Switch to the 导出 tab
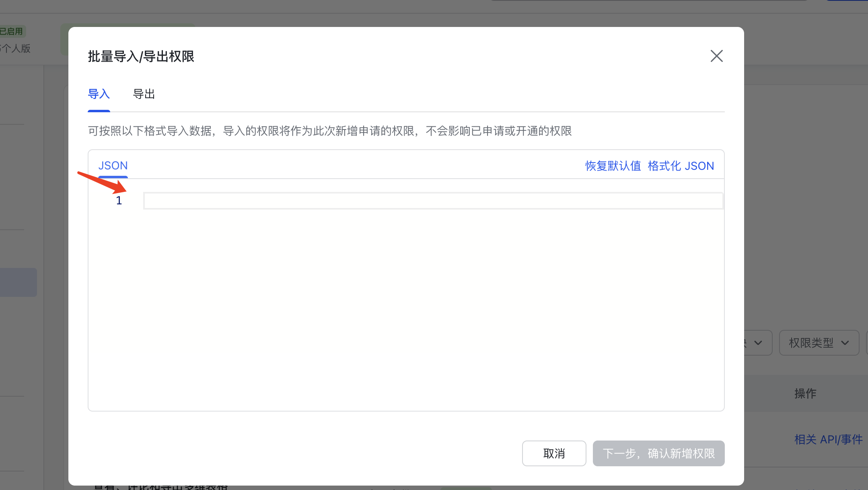This screenshot has height=490, width=868. [x=144, y=94]
